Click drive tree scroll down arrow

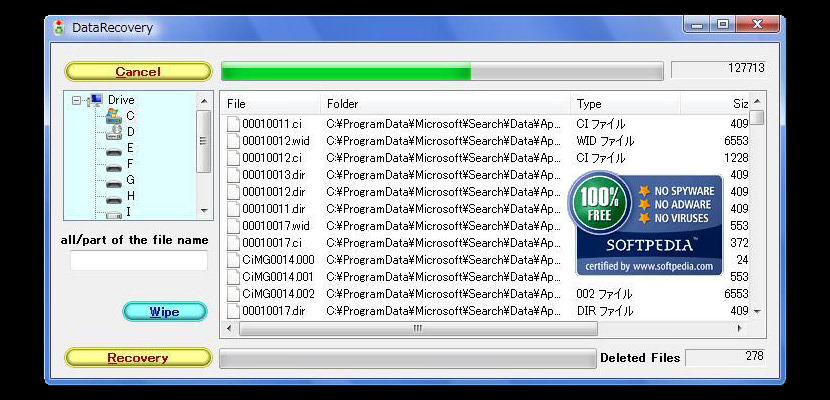(x=204, y=211)
